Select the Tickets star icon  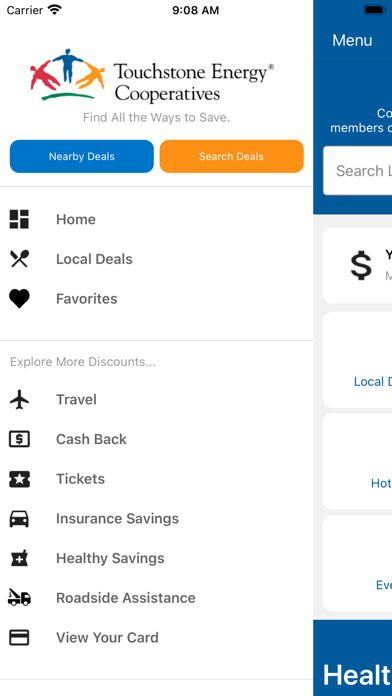pyautogui.click(x=19, y=479)
